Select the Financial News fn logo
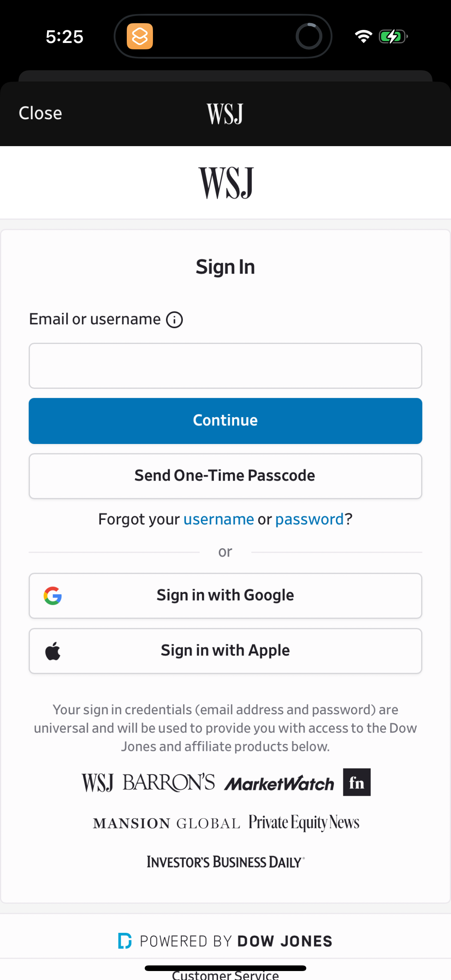451x980 pixels. (x=356, y=782)
